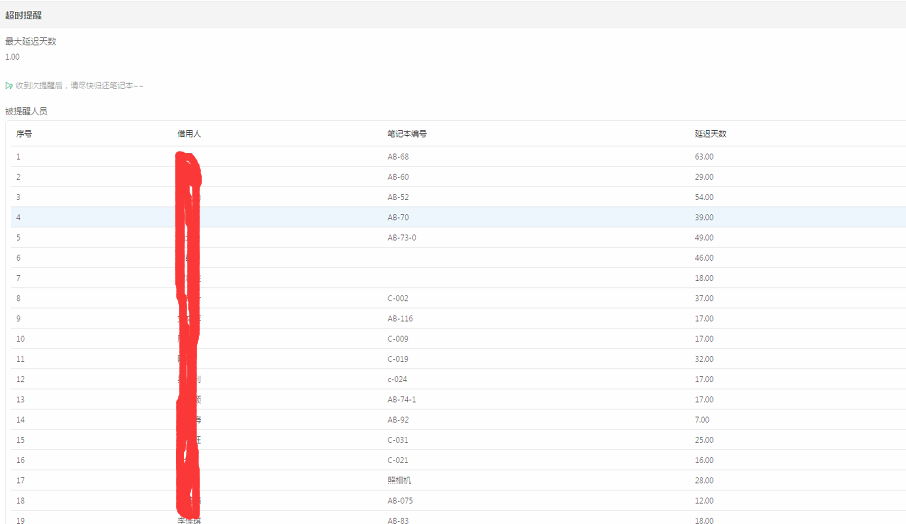Select notebook number c-024

tap(397, 379)
